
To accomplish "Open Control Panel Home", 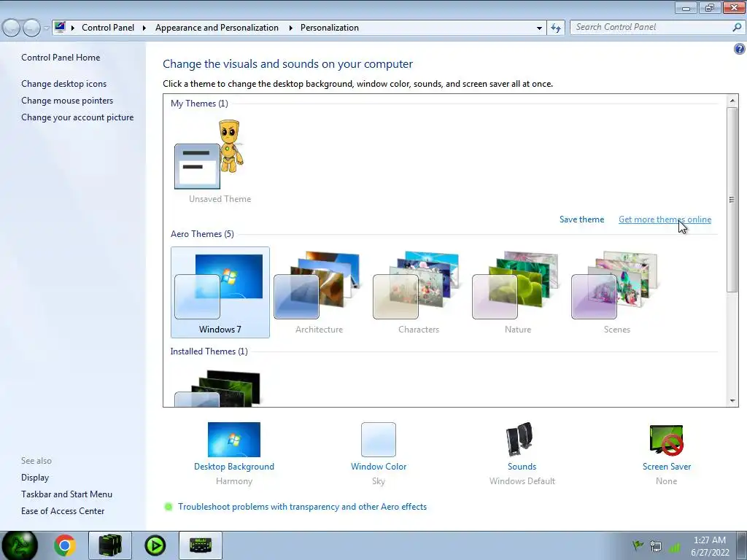I will click(x=61, y=58).
